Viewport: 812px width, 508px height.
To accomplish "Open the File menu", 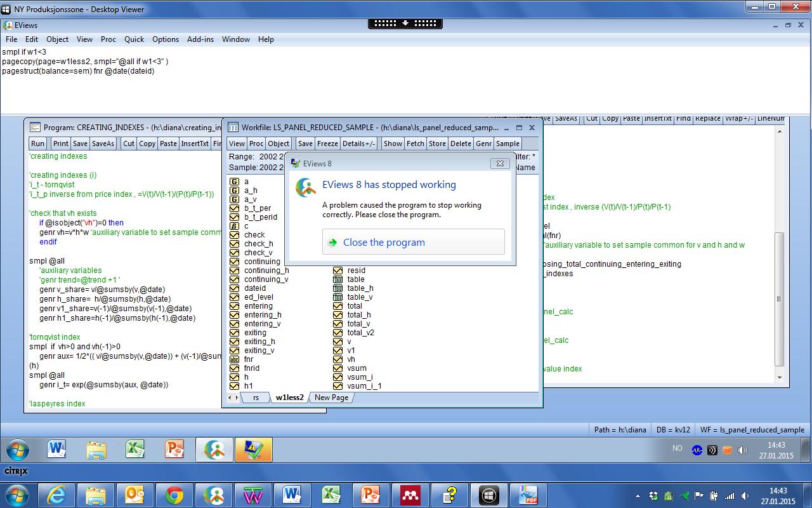I will [11, 39].
